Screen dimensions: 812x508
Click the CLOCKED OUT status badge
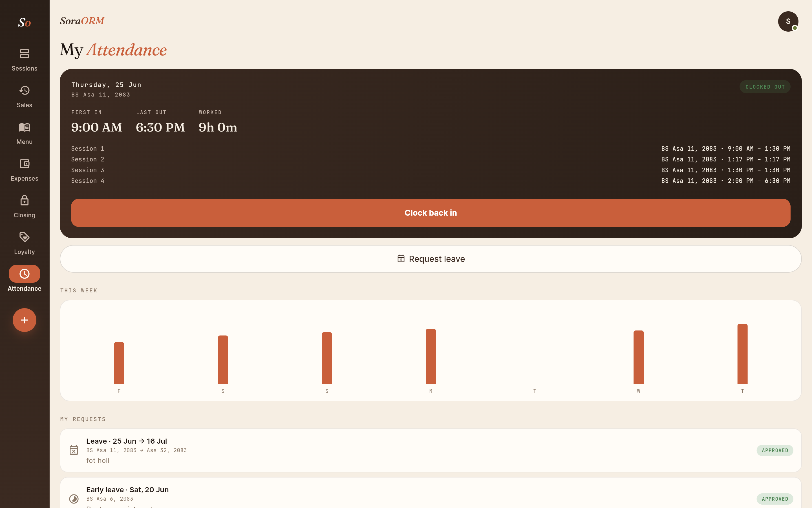click(765, 87)
